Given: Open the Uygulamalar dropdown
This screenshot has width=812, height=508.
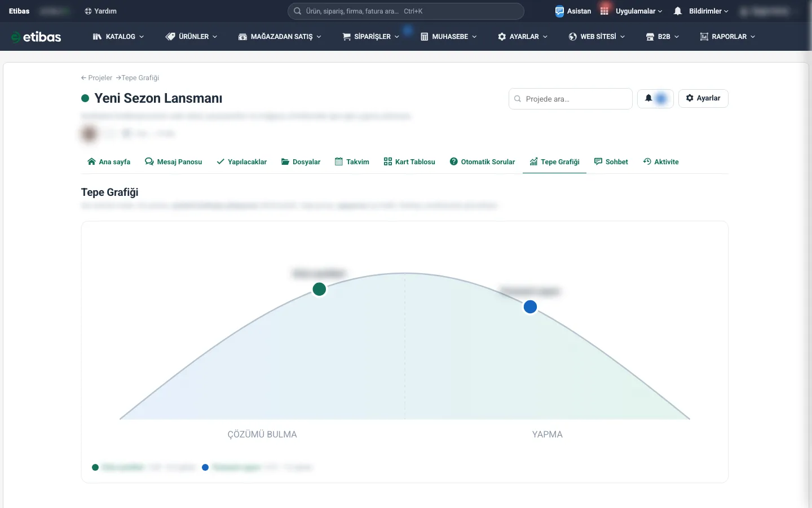Looking at the screenshot, I should 638,11.
